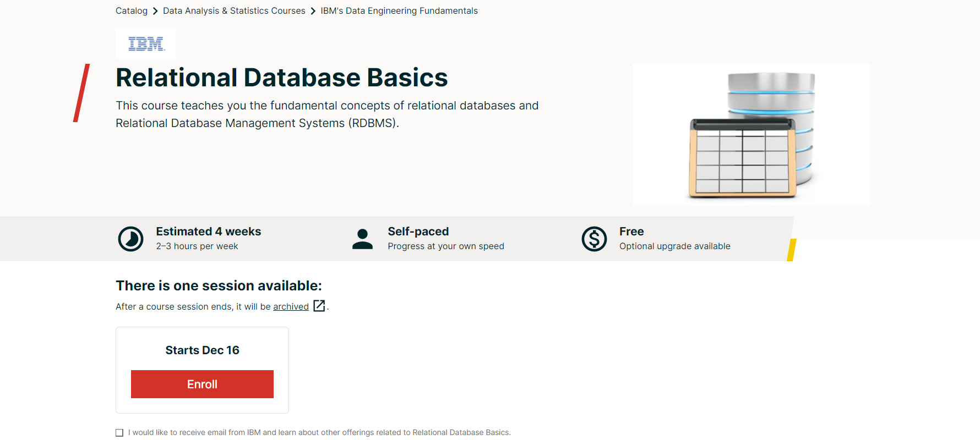Open IBM's Data Engineering Fundamentals breadcrumb
The width and height of the screenshot is (980, 440).
tap(399, 11)
